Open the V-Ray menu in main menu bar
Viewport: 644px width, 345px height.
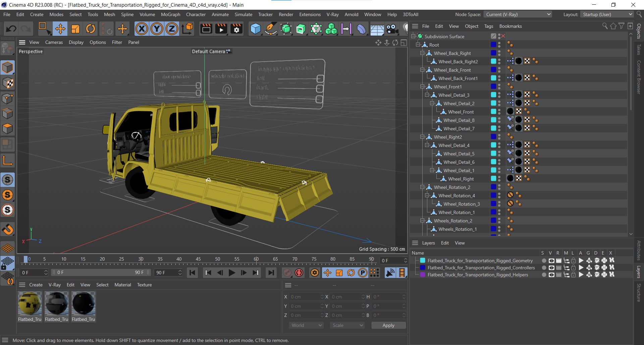tap(332, 14)
